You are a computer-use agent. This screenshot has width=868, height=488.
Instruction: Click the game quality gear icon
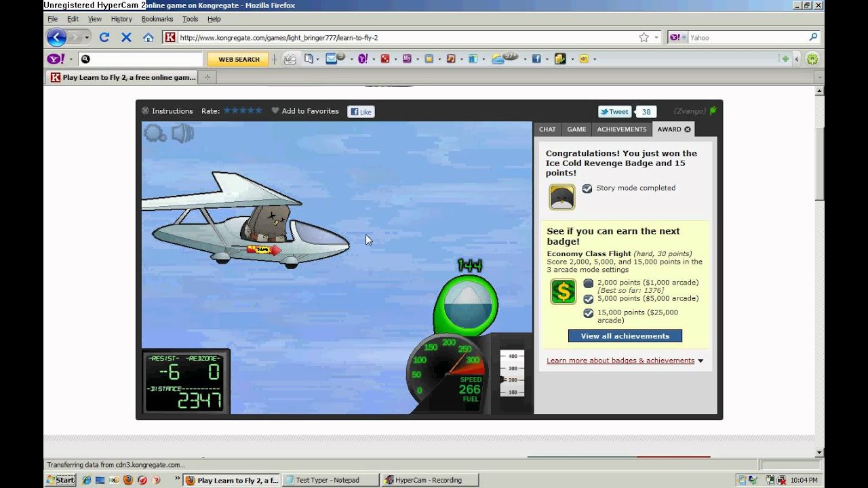click(x=155, y=134)
